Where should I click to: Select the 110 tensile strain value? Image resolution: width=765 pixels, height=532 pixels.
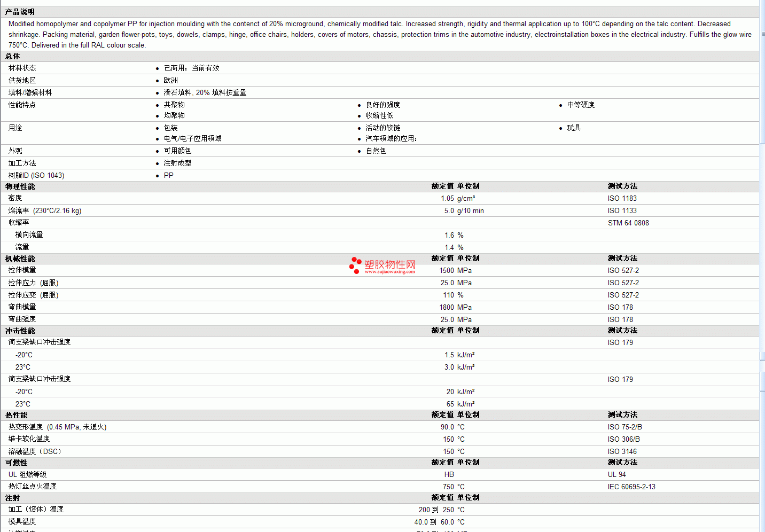[x=448, y=295]
